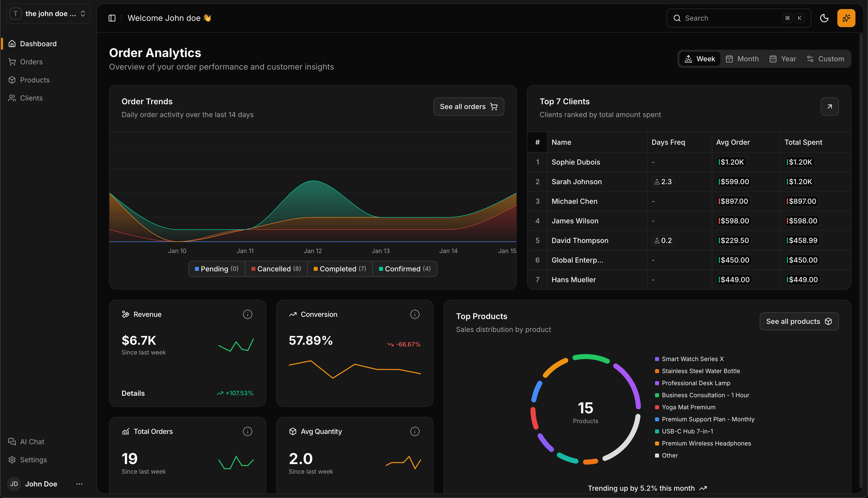Open John Doe account options menu
Image resolution: width=868 pixels, height=498 pixels.
[x=79, y=484]
